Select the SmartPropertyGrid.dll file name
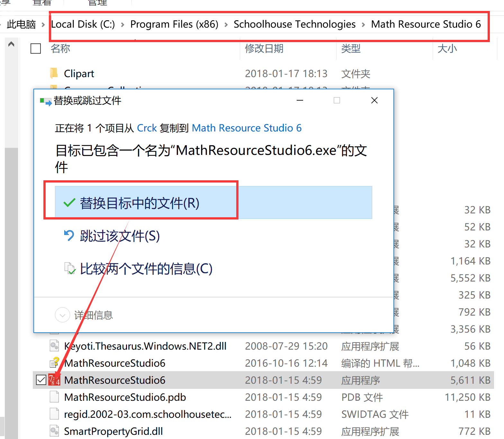Screen dimensions: 504x439 coord(113,431)
